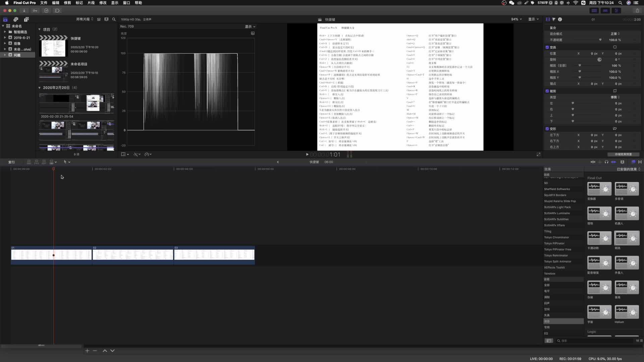Open the viewer 显示 options dropdown
This screenshot has height=362, width=644.
click(x=533, y=19)
